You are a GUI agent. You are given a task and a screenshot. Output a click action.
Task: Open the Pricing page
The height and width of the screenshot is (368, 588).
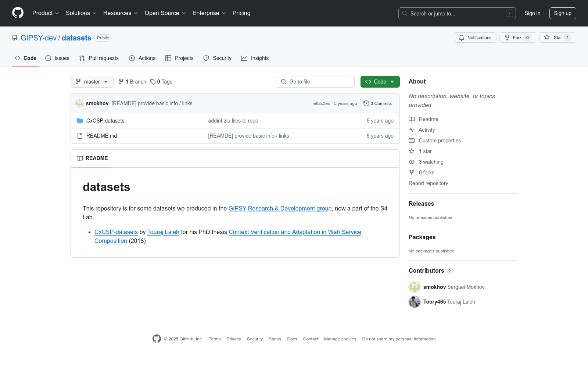(241, 13)
